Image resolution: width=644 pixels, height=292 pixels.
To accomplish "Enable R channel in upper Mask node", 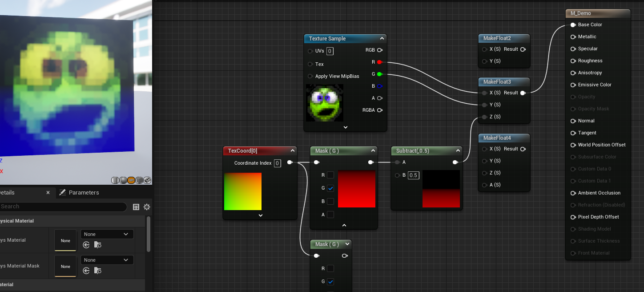I will coord(330,175).
